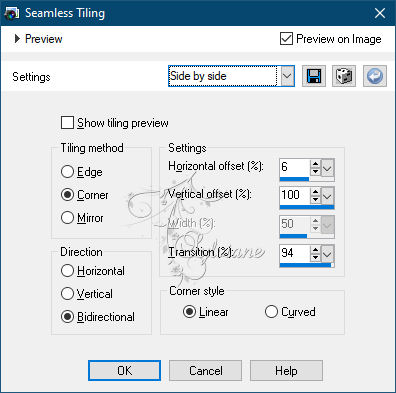Screen dimensions: 396x393
Task: Enable Show tiling preview checkbox
Action: pyautogui.click(x=67, y=123)
